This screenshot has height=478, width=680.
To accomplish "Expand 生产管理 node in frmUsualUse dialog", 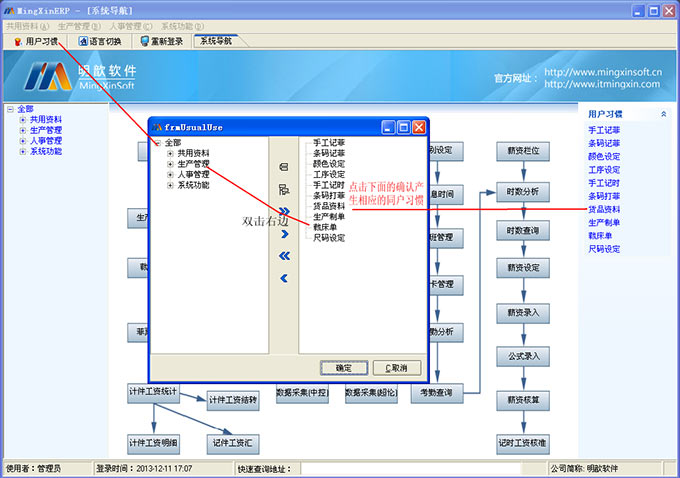I will click(x=170, y=164).
